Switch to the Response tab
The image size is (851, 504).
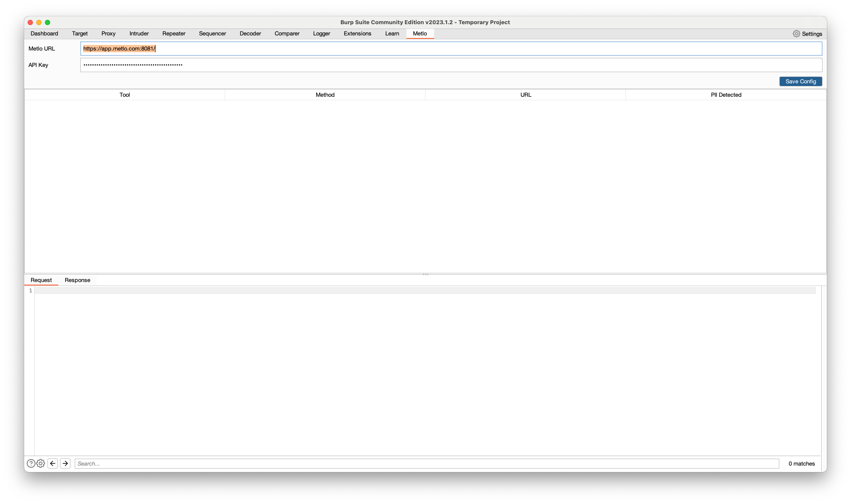[77, 280]
